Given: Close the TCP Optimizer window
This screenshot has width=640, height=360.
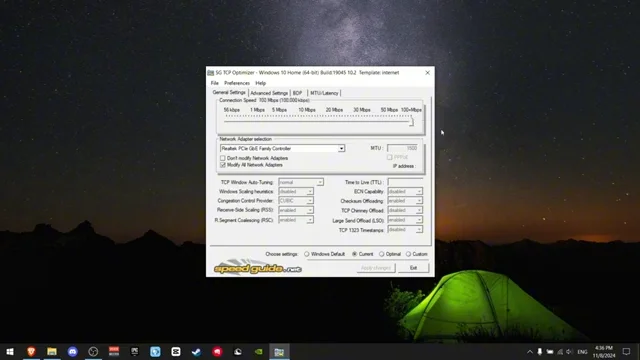Looking at the screenshot, I should pos(427,73).
